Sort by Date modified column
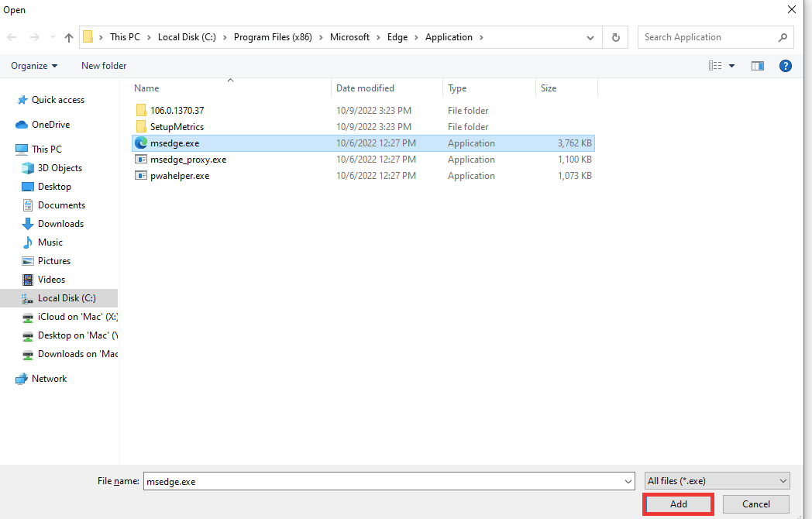The image size is (812, 519). click(x=365, y=88)
